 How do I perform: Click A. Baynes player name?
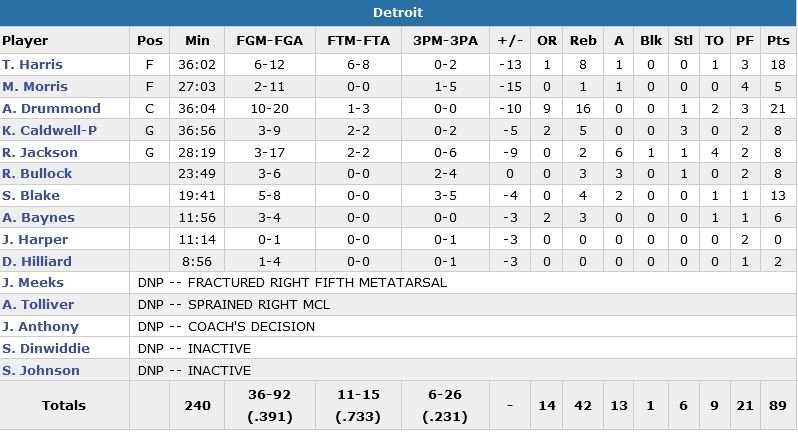click(x=35, y=218)
